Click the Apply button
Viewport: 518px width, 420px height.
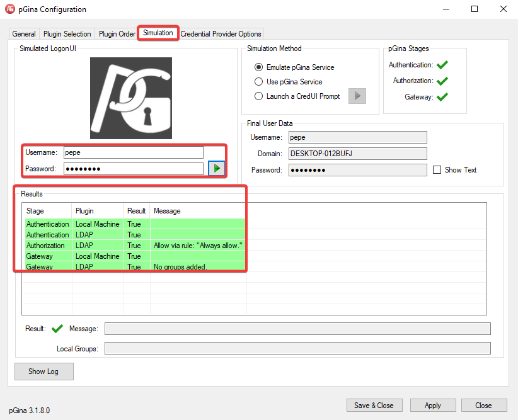[433, 406]
